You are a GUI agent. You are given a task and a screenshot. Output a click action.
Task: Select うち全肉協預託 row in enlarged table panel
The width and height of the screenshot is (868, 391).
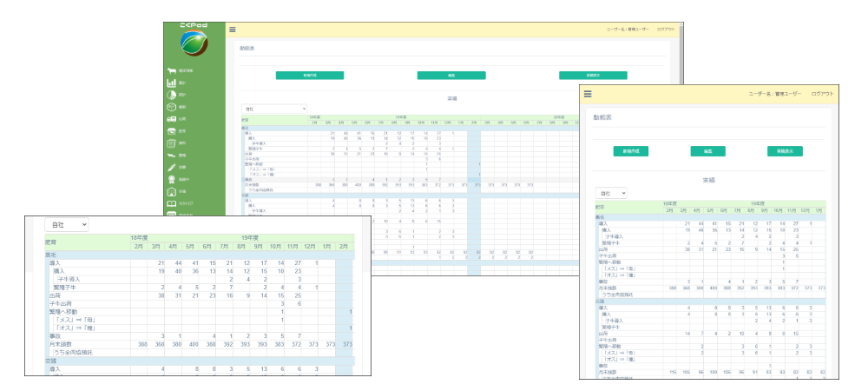coord(73,352)
